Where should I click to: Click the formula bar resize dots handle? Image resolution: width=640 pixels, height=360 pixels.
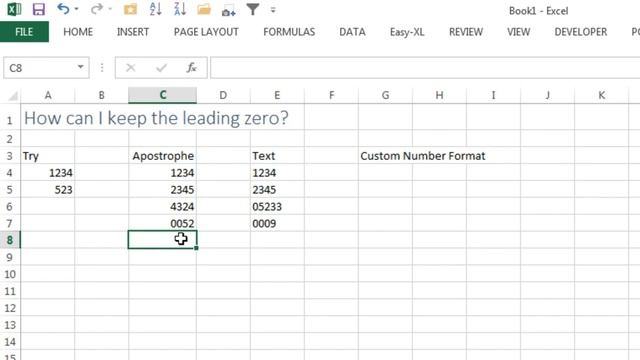102,68
